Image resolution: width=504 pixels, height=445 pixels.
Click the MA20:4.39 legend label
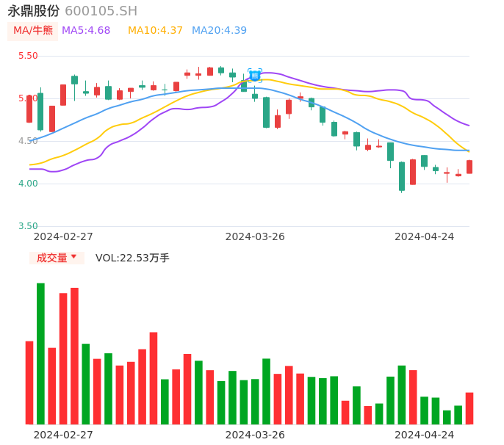219,31
